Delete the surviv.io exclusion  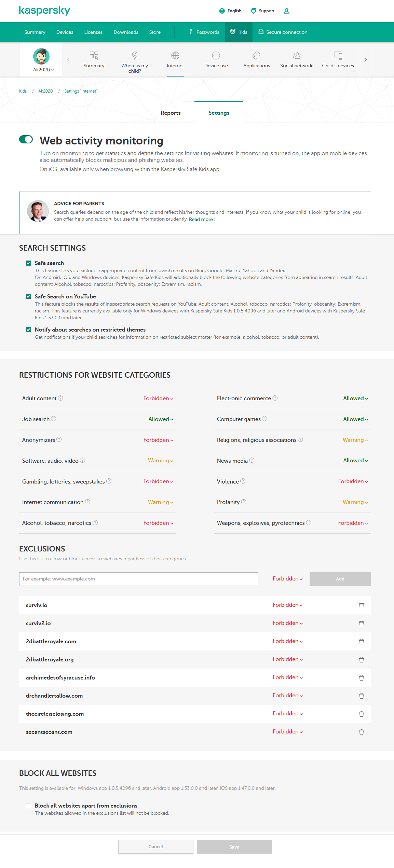point(362,605)
